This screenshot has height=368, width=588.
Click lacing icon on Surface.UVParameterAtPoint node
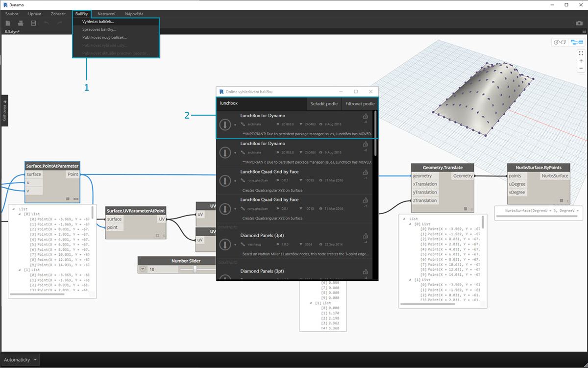click(164, 236)
